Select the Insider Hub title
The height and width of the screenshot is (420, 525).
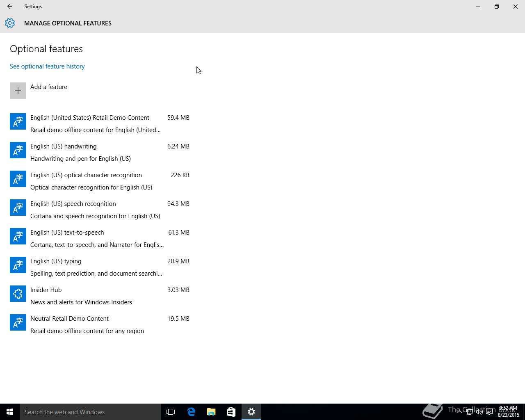click(46, 290)
